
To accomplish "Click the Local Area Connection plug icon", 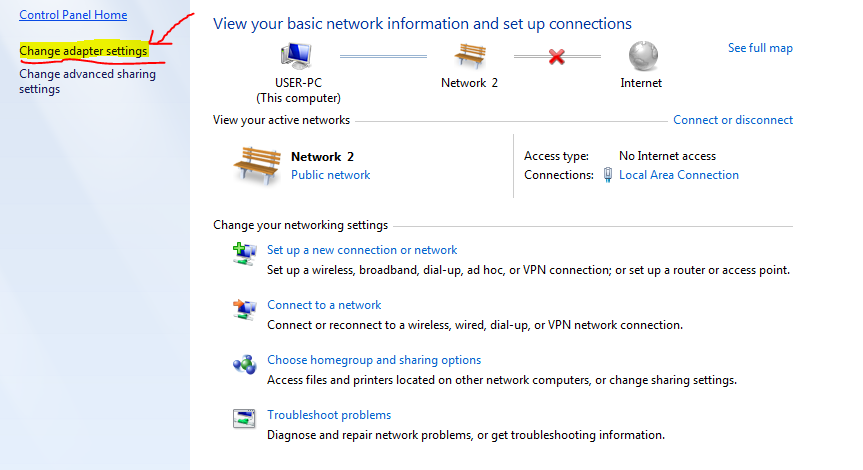I will (608, 175).
